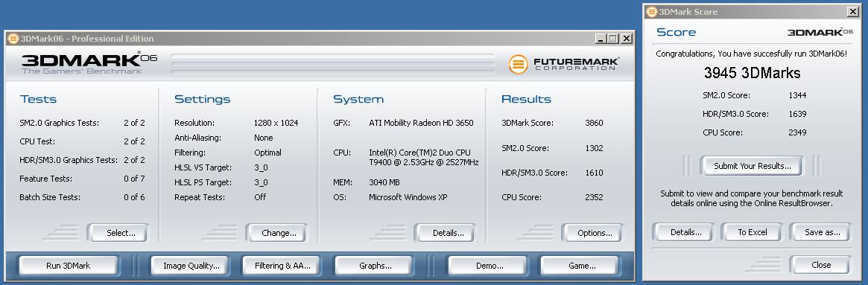Click the 3DMark06 Gamers' Benchmark logo

click(89, 63)
